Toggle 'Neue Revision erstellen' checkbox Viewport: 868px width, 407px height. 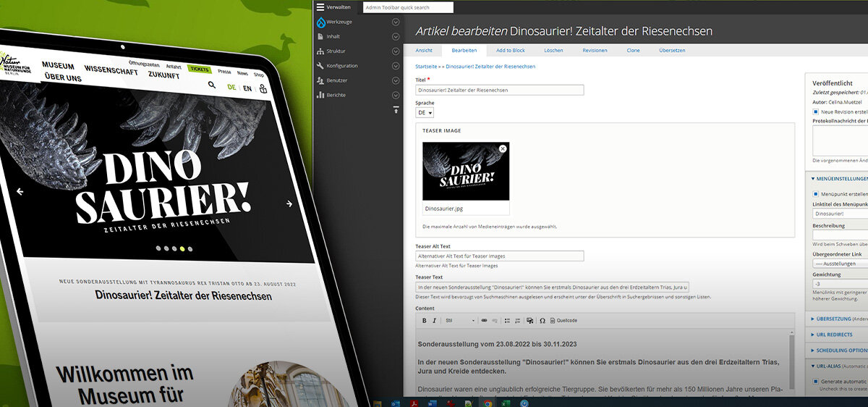pyautogui.click(x=816, y=112)
